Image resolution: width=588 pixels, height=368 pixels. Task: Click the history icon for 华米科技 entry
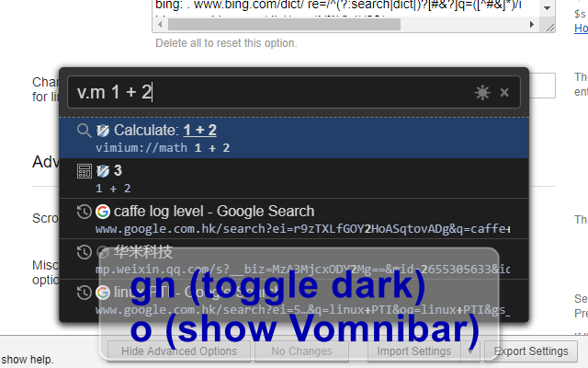point(84,252)
